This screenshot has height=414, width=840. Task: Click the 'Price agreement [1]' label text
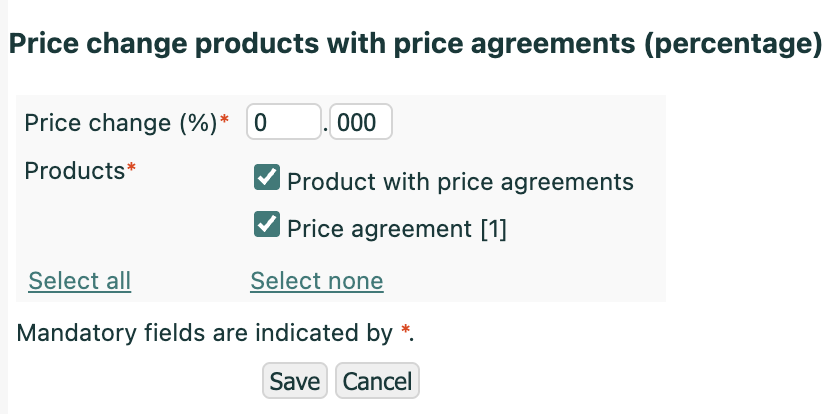pos(397,229)
